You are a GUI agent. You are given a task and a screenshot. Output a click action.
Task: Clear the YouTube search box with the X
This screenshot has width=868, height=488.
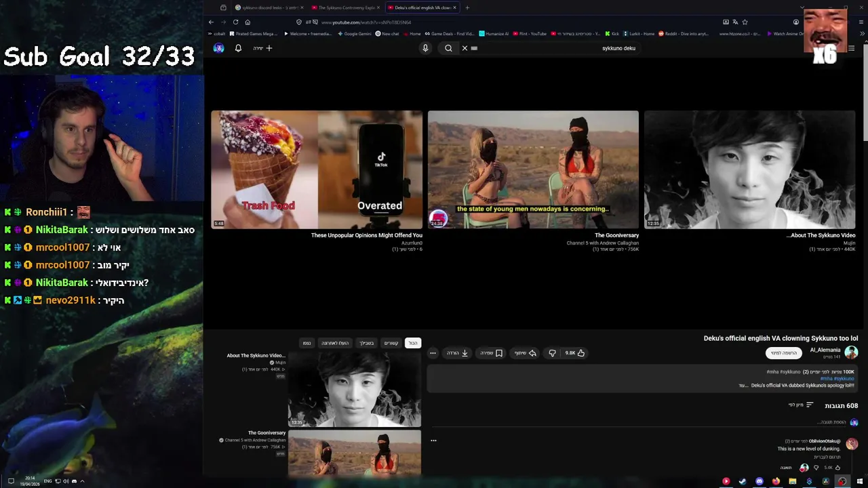click(465, 48)
